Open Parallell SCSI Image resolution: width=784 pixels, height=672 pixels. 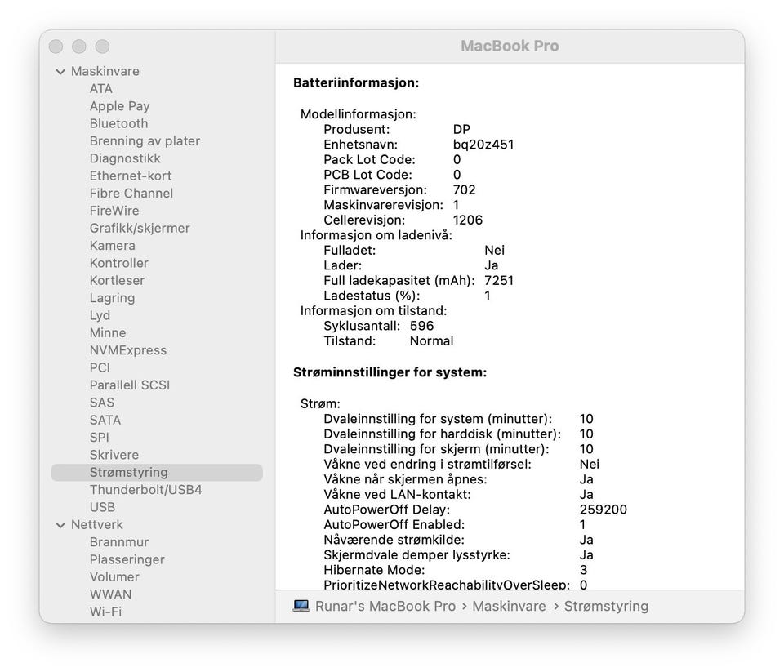(130, 385)
